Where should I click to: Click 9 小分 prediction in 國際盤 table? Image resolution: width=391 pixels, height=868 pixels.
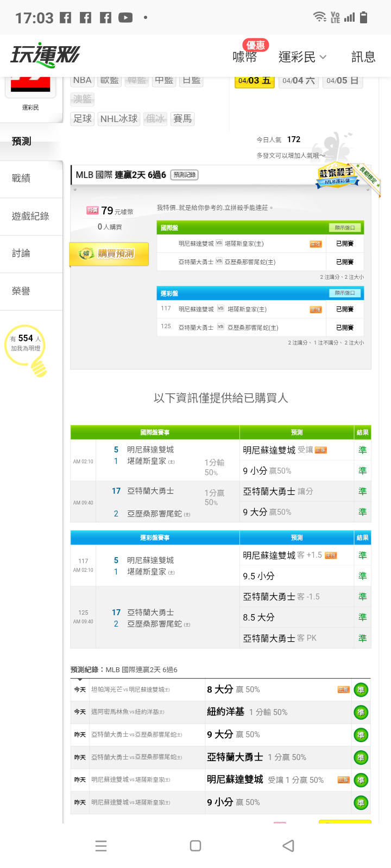click(267, 471)
